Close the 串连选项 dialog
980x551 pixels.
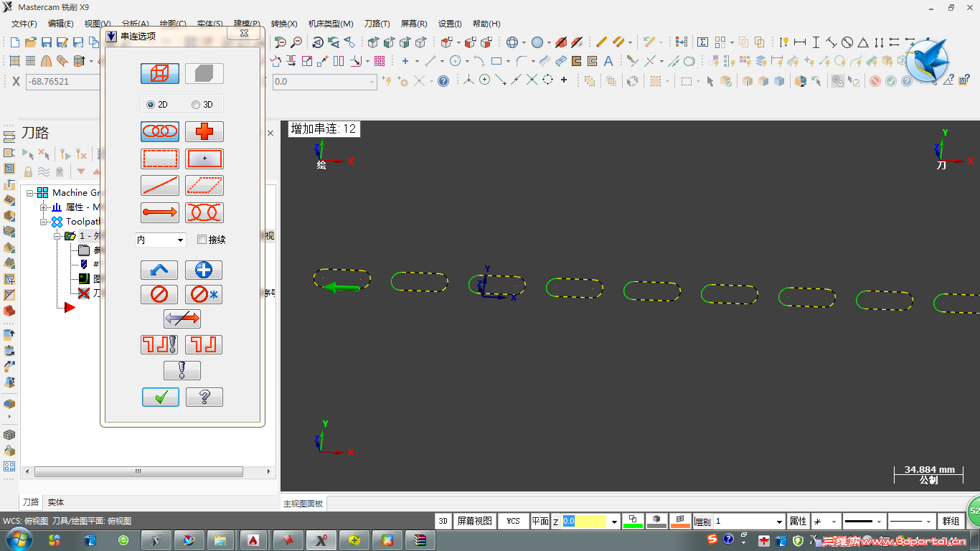(244, 34)
